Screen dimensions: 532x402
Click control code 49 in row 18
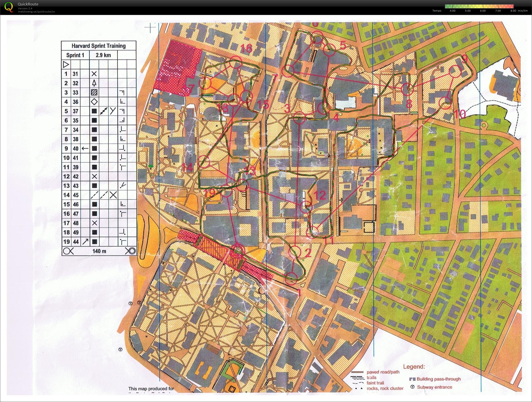coord(75,232)
